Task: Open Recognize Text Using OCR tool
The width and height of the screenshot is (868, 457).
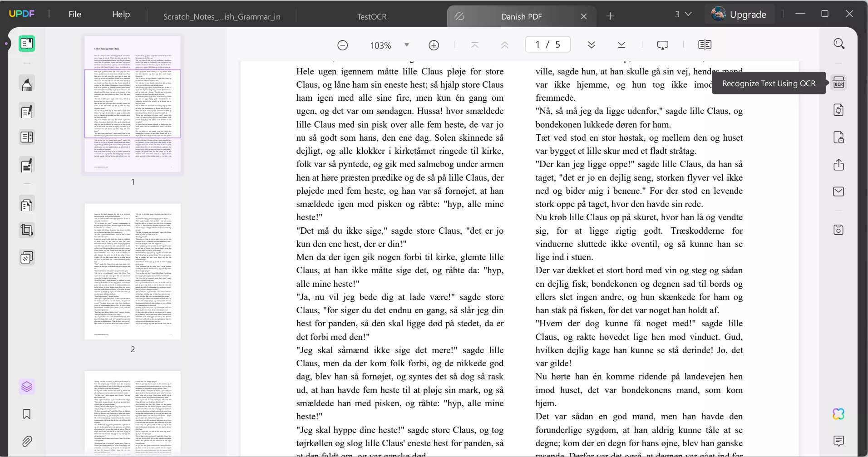Action: (x=839, y=83)
